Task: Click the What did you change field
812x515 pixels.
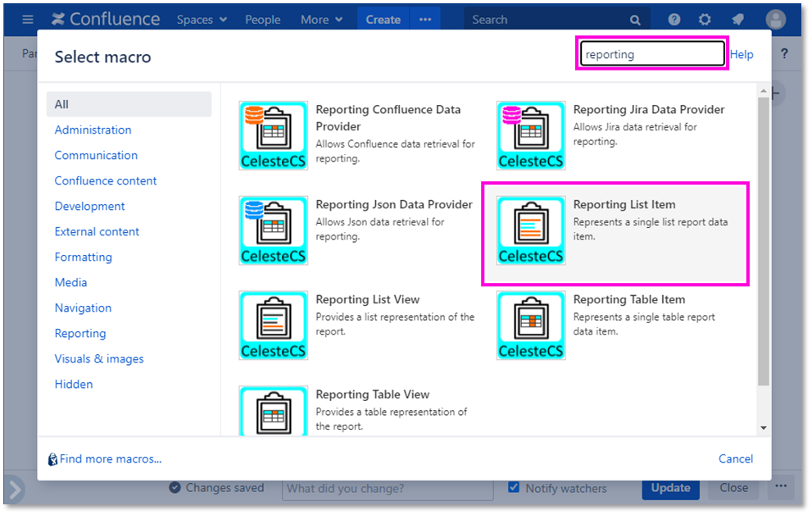Action: (388, 489)
